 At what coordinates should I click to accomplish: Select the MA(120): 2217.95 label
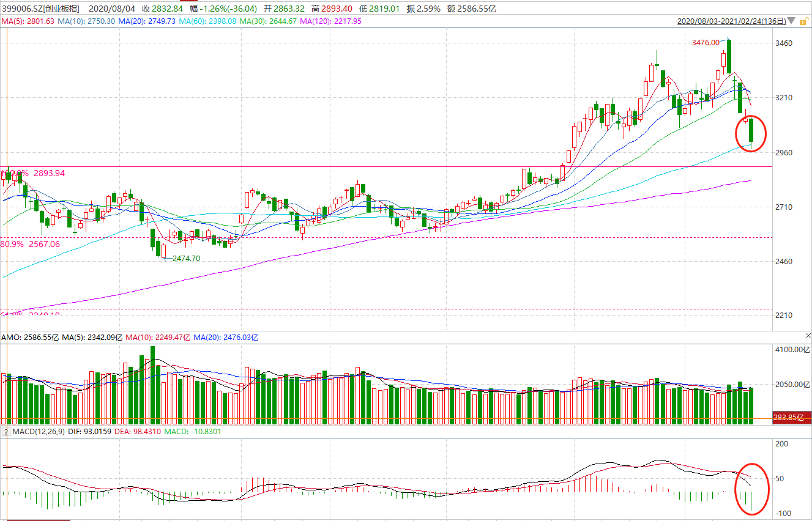(330, 21)
